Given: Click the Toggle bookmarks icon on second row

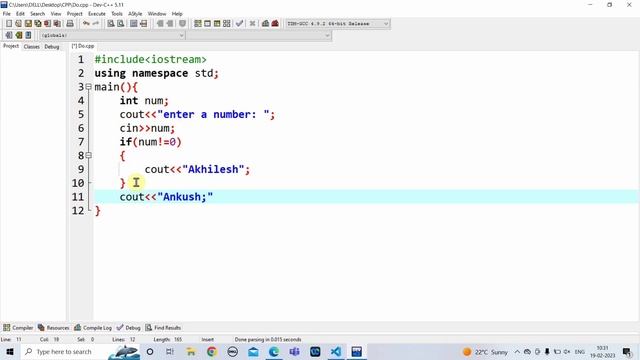Looking at the screenshot, I should 18,35.
